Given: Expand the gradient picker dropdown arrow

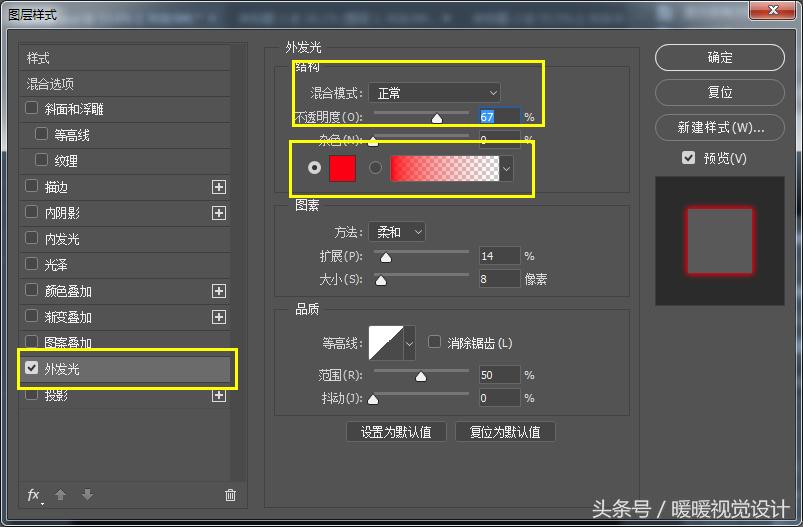Looking at the screenshot, I should 506,168.
